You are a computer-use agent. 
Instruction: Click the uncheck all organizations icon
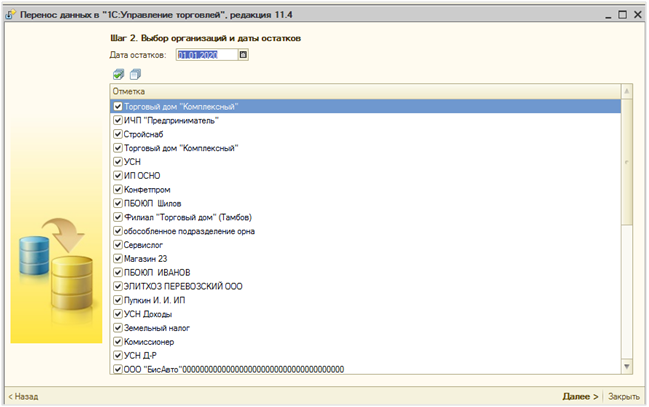[135, 75]
